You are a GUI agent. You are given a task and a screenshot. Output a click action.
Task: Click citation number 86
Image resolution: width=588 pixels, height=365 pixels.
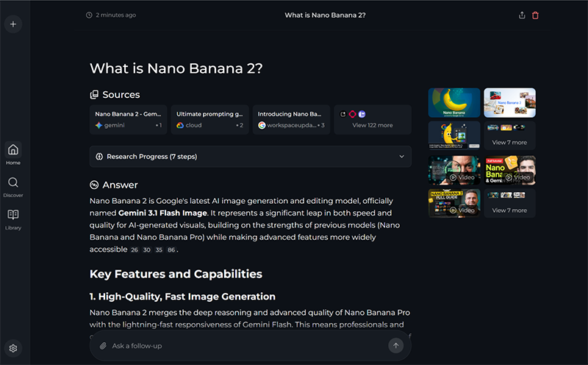[x=171, y=249]
